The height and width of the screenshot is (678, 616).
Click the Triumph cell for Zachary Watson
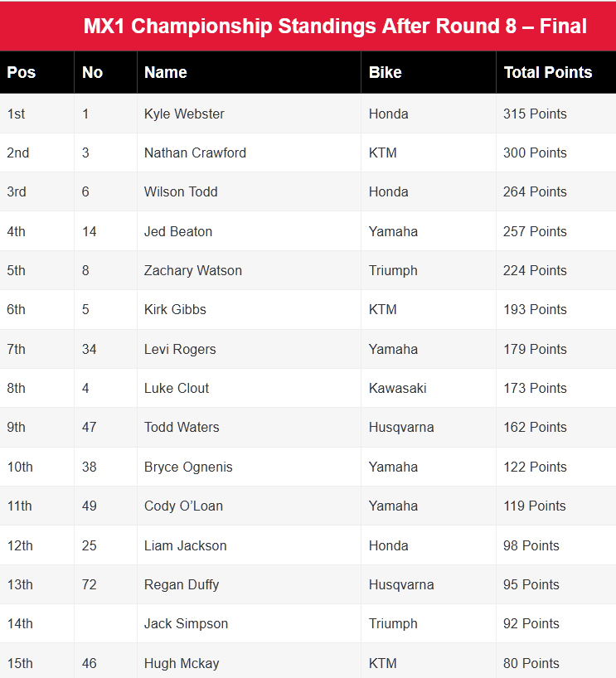tap(393, 270)
